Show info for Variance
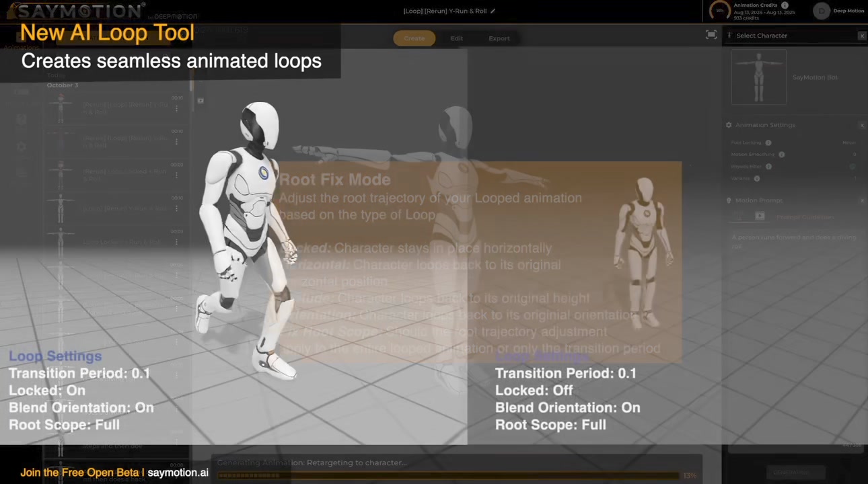 (x=757, y=178)
